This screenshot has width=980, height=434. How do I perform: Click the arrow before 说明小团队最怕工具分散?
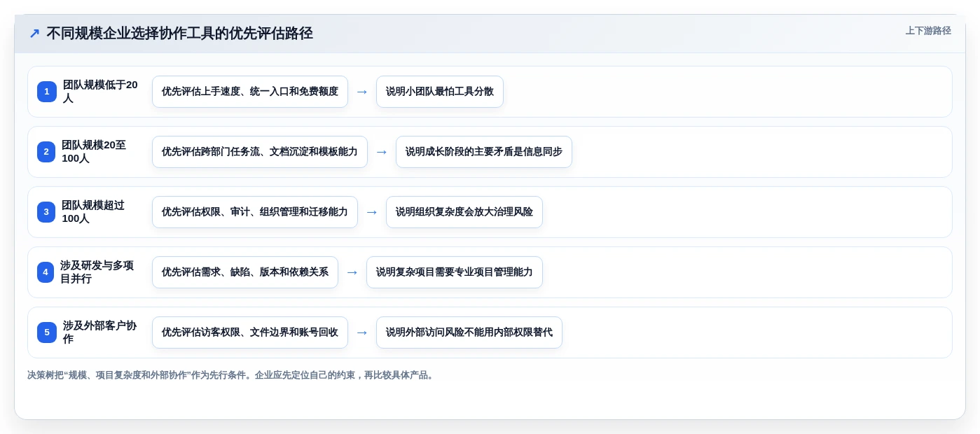(x=362, y=92)
